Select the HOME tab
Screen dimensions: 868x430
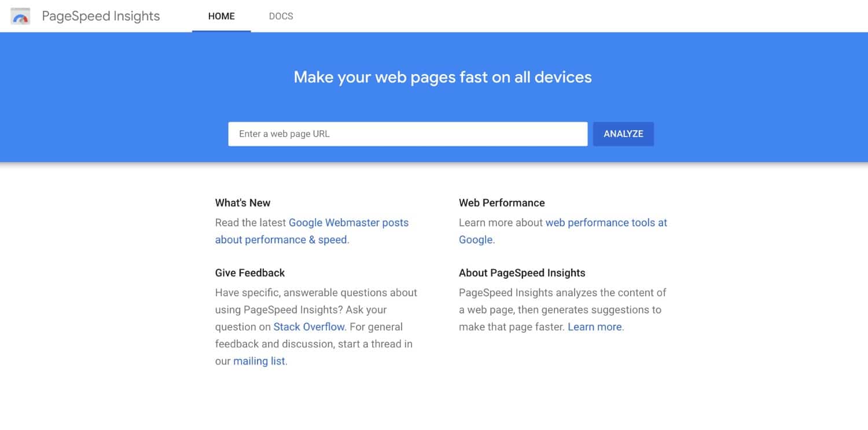click(221, 16)
